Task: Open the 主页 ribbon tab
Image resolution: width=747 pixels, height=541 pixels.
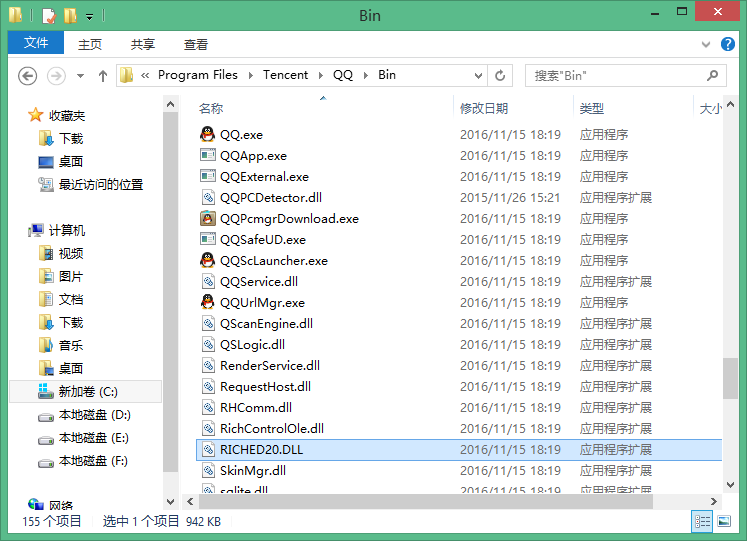Action: click(90, 44)
